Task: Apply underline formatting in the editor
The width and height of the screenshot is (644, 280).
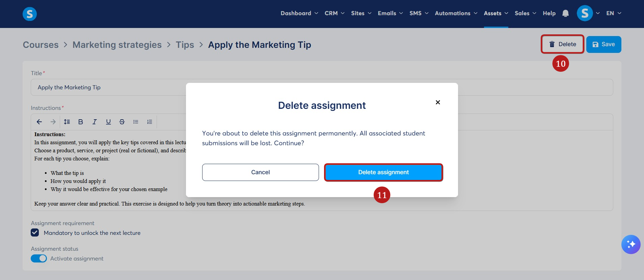Action: [108, 122]
